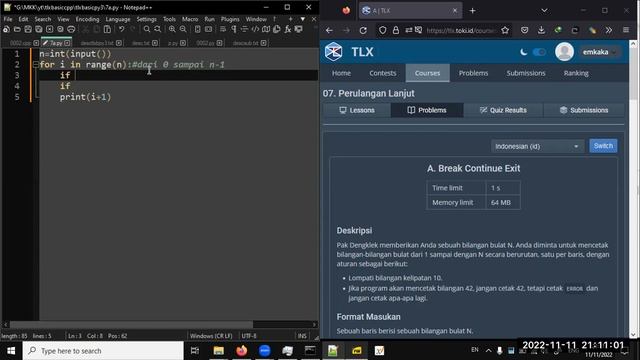Click the Save icon in Notepad++ toolbar
The width and height of the screenshot is (640, 360).
[x=28, y=29]
